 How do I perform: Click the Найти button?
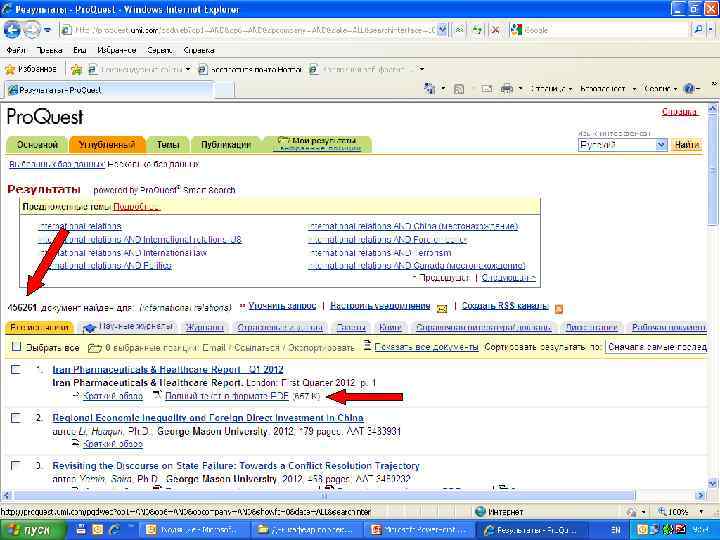pyautogui.click(x=686, y=145)
